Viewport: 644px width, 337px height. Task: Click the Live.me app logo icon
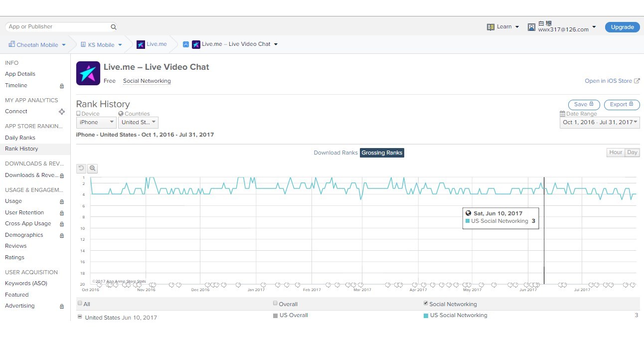(88, 73)
